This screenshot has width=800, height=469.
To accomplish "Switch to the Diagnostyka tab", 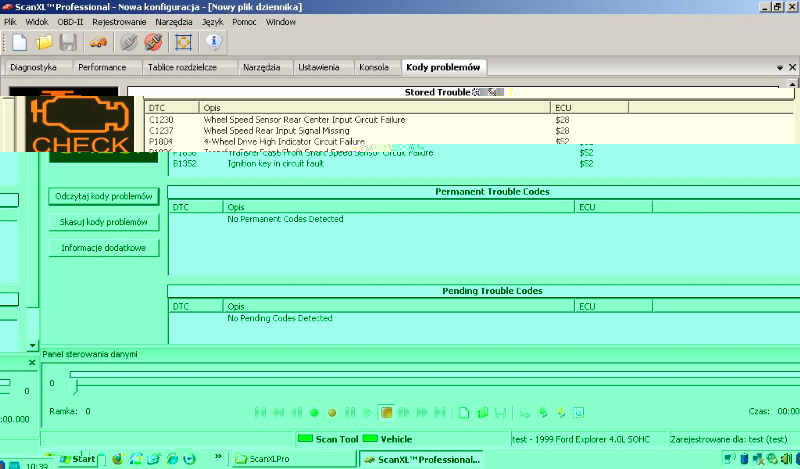I will [x=33, y=67].
